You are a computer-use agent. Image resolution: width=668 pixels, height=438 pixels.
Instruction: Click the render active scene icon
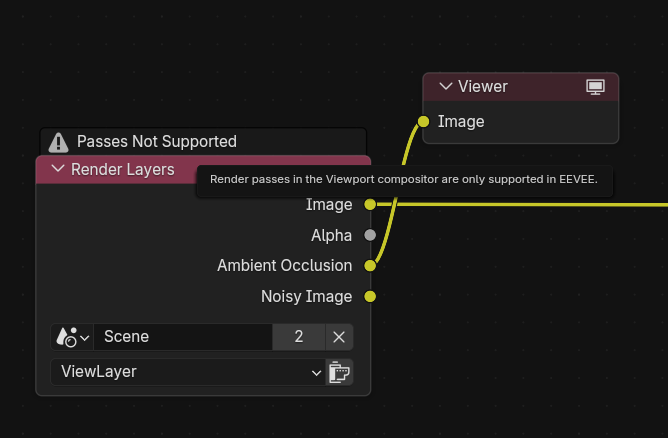(340, 372)
